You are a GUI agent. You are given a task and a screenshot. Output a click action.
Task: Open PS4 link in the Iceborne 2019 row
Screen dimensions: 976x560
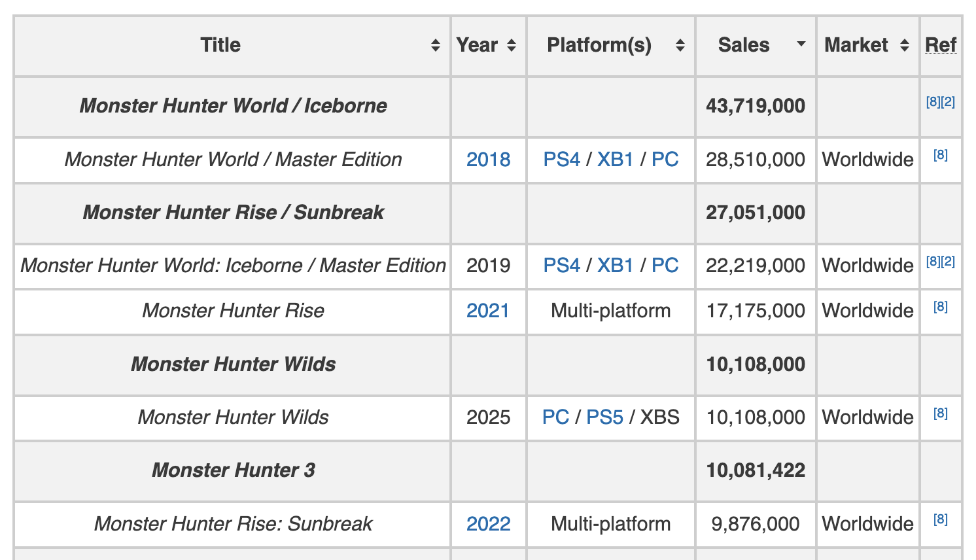tap(562, 266)
